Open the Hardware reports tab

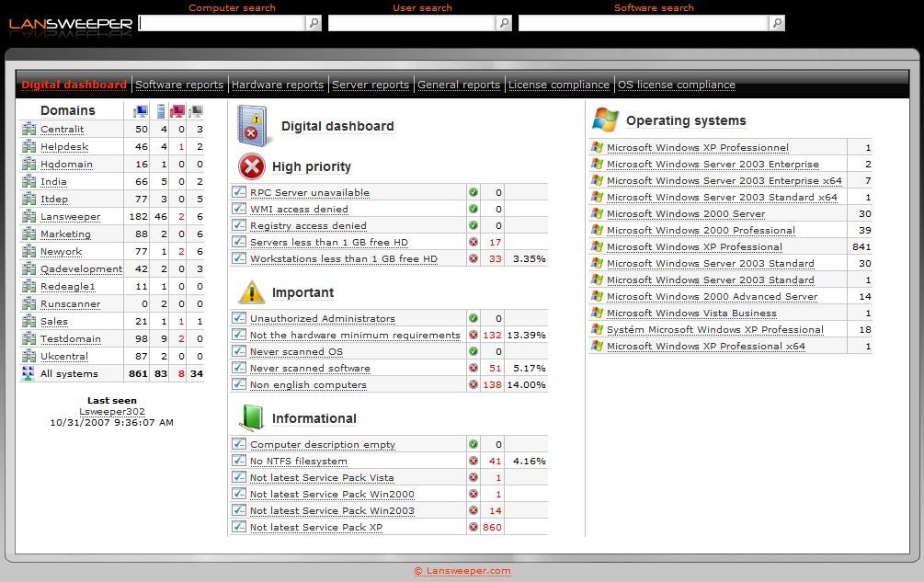click(278, 85)
